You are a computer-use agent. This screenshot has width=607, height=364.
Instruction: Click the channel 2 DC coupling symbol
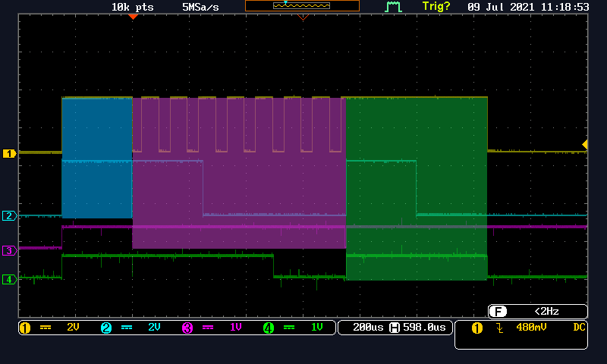point(127,328)
